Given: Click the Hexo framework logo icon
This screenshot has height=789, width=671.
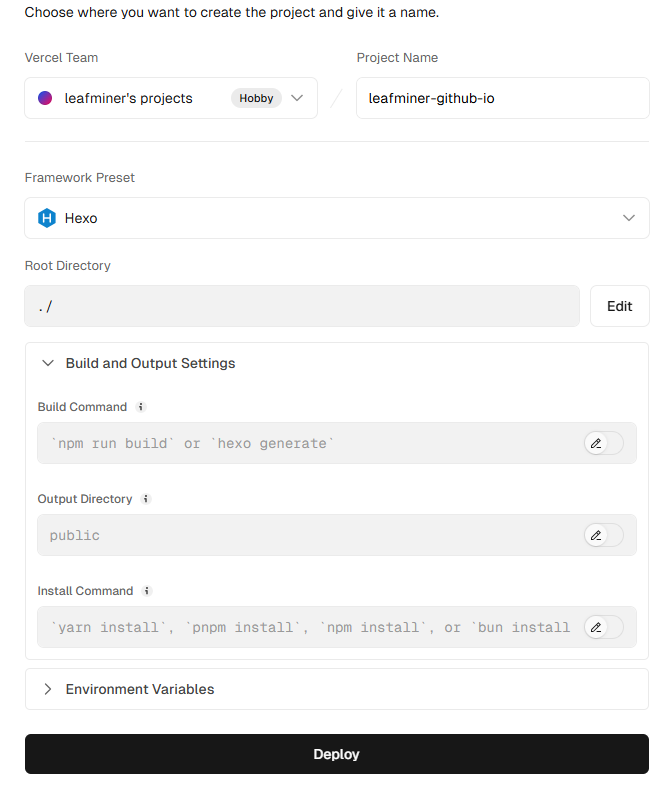Looking at the screenshot, I should (x=46, y=218).
